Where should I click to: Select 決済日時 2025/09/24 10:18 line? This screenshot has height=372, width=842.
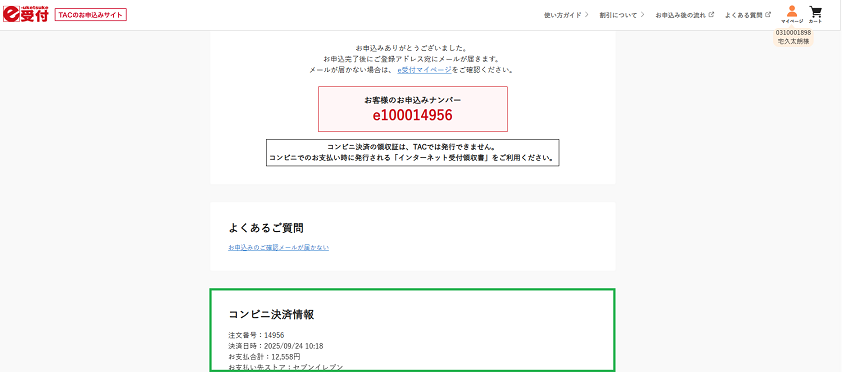tap(275, 346)
